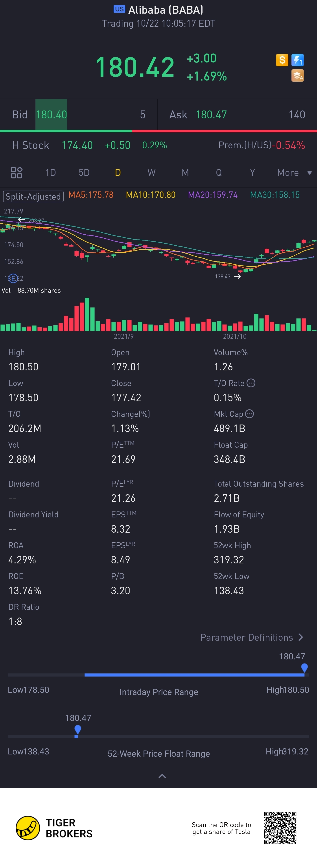Image resolution: width=317 pixels, height=868 pixels.
Task: Tap the large 180.42 last price
Action: (135, 67)
